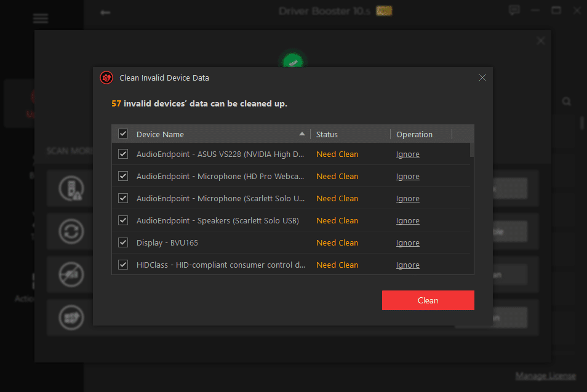587x392 pixels.
Task: Select AudioEndpoint Speakers (Scarlett Solo USB) text
Action: [217, 220]
